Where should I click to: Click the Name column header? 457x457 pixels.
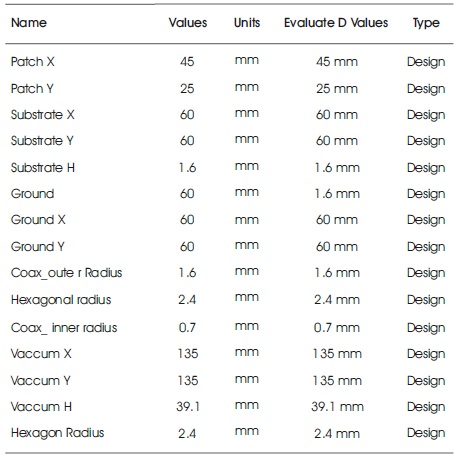(x=29, y=23)
